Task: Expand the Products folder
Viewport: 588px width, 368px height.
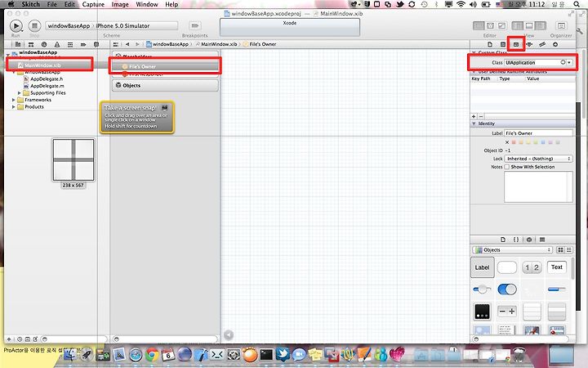Action: (14, 106)
